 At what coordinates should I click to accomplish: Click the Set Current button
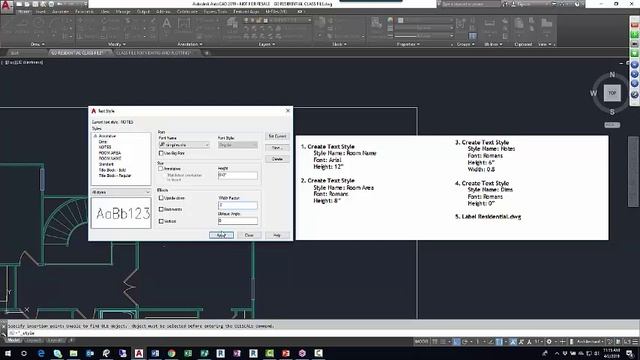point(277,136)
